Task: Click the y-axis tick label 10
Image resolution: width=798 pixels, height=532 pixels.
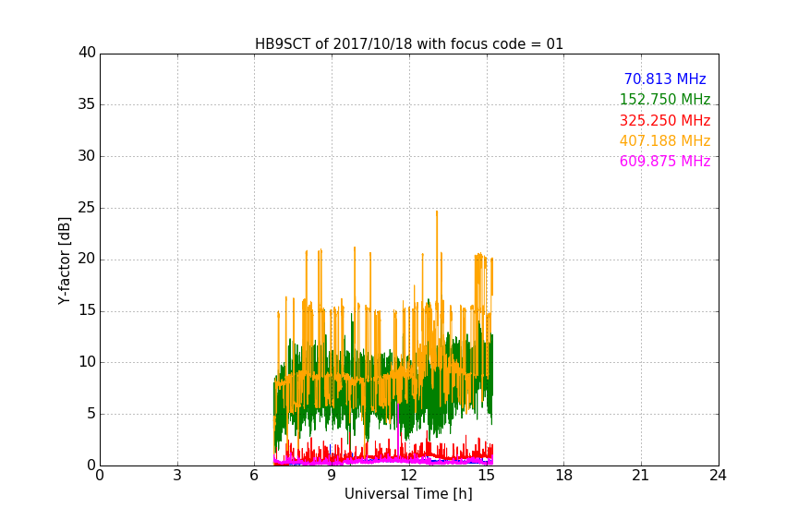Action: click(87, 362)
